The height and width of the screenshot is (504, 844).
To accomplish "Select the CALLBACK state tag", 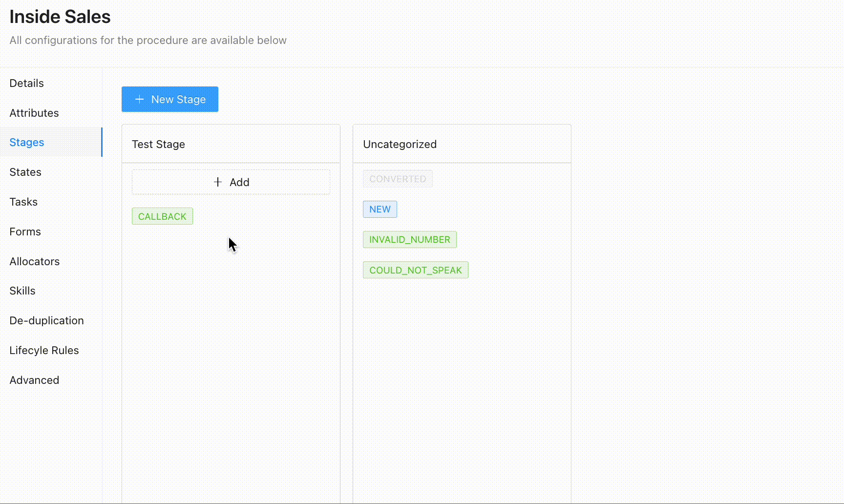I will [162, 216].
